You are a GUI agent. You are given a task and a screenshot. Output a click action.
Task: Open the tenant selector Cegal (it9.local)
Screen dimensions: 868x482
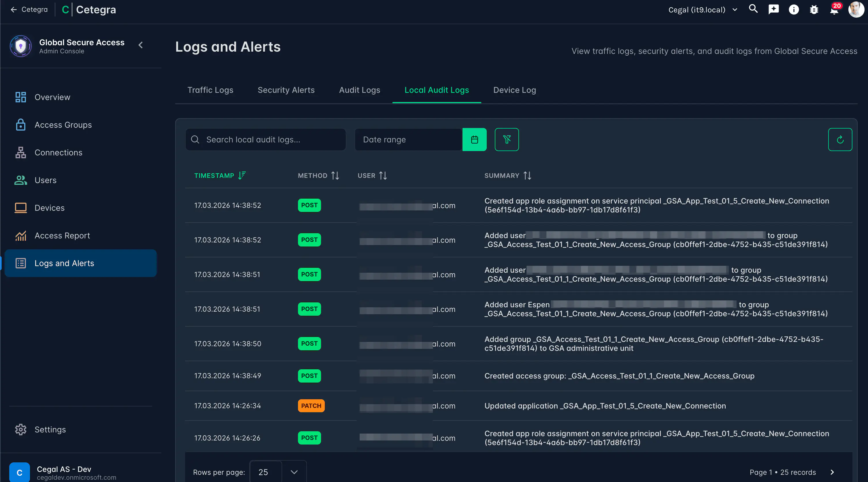[x=703, y=10]
